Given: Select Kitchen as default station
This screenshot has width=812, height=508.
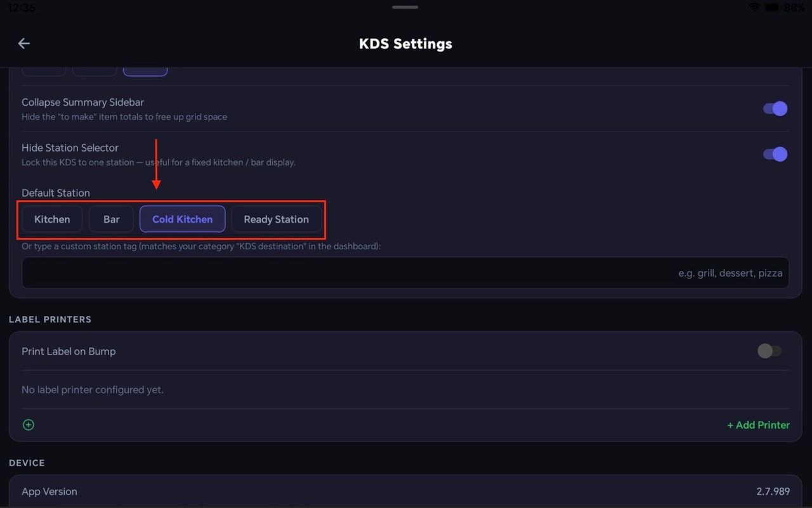Looking at the screenshot, I should (52, 219).
